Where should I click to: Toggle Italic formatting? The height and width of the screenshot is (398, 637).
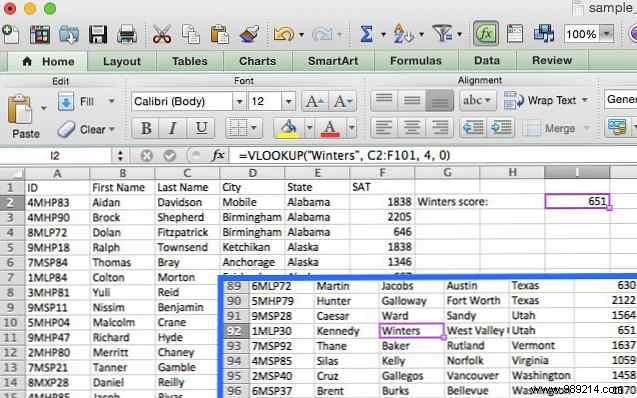tap(172, 128)
